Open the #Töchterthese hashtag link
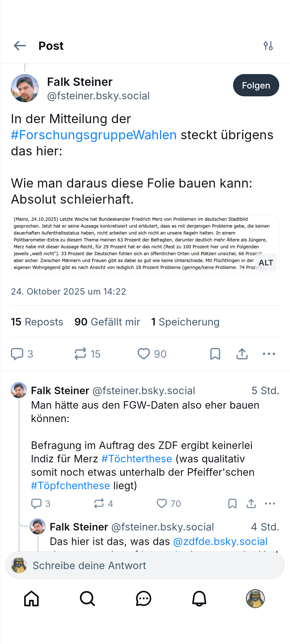The width and height of the screenshot is (290, 644). coord(137,459)
